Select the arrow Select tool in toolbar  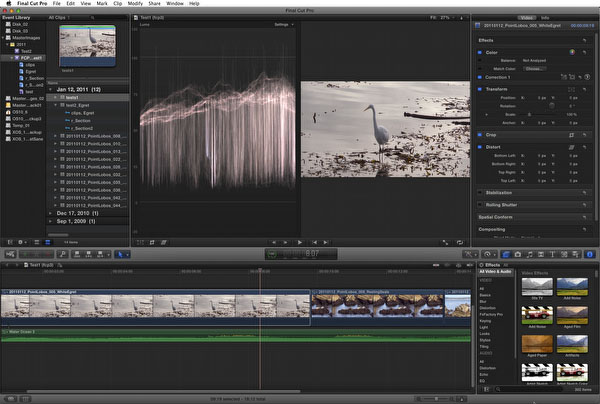120,254
